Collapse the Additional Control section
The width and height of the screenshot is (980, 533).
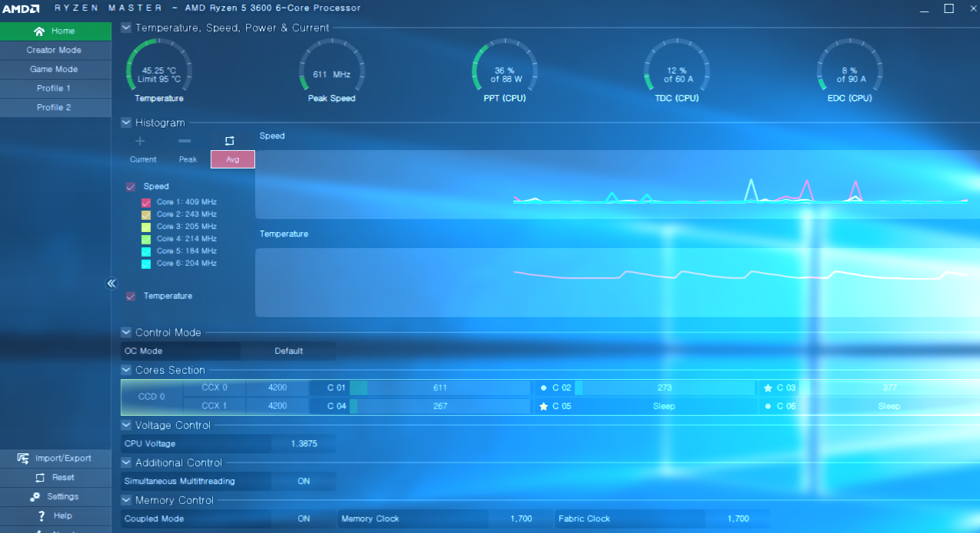(126, 463)
